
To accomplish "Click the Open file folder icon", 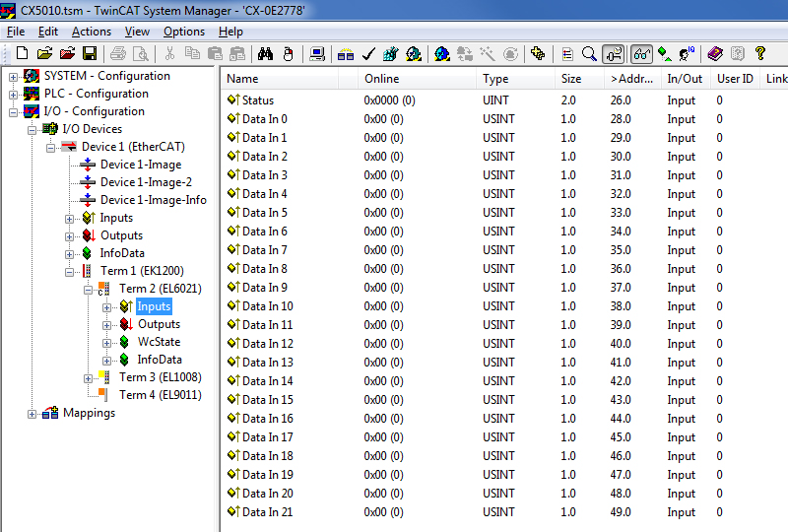I will pyautogui.click(x=44, y=53).
